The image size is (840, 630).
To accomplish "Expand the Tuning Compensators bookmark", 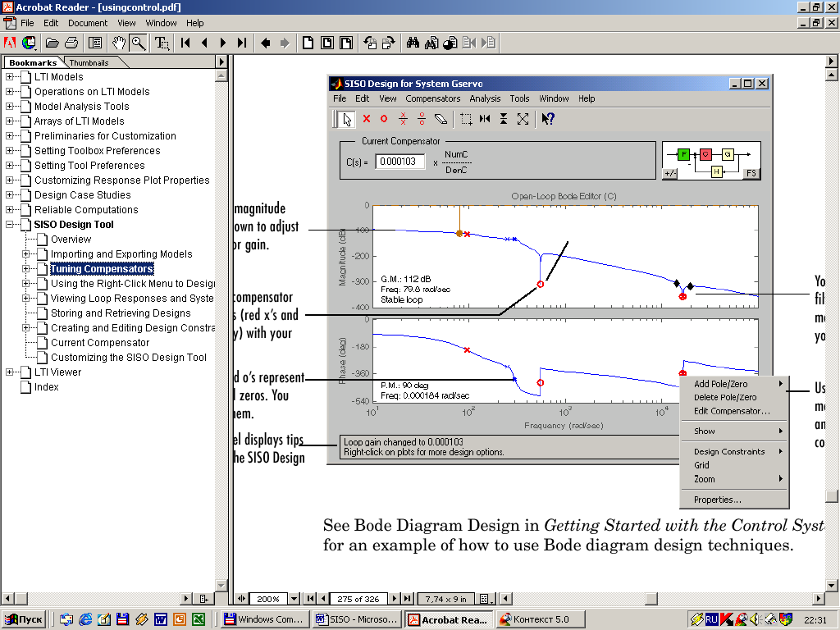I will [25, 268].
